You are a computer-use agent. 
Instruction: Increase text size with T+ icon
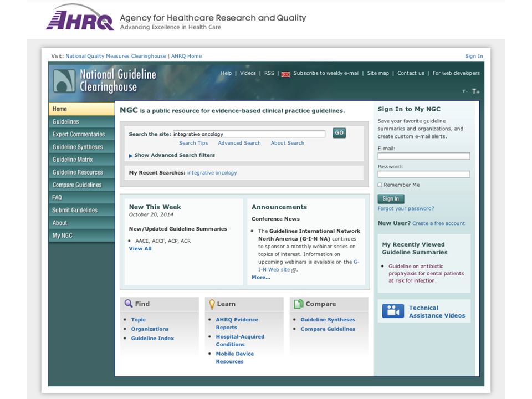pos(475,91)
